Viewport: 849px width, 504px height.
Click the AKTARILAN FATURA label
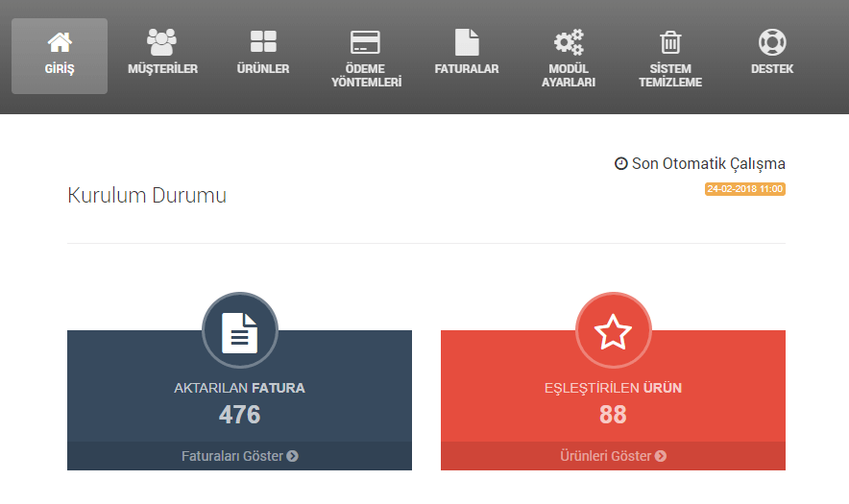(239, 388)
